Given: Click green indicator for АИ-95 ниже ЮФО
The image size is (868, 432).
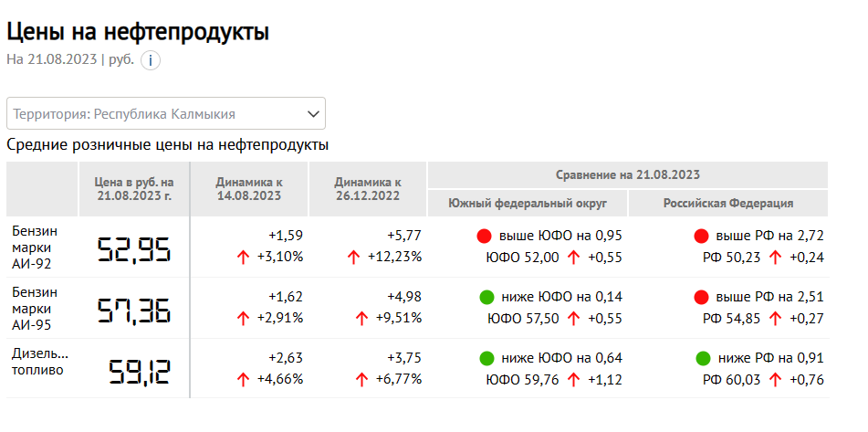Looking at the screenshot, I should (x=486, y=298).
